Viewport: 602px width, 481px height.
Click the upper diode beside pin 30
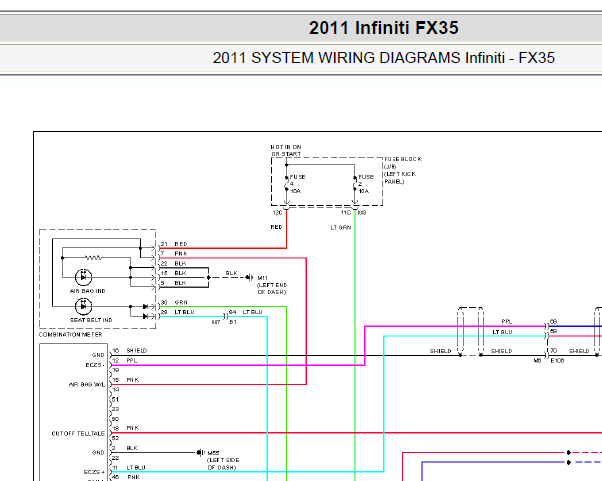145,306
